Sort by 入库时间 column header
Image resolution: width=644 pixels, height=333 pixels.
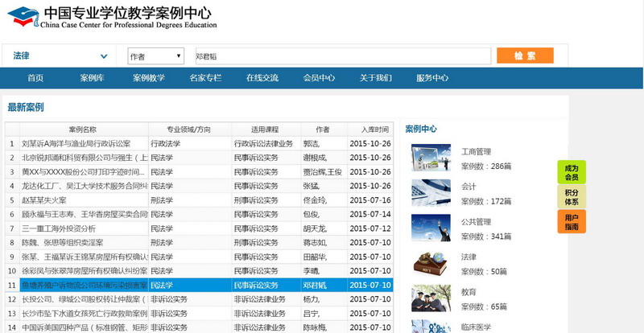tap(374, 129)
